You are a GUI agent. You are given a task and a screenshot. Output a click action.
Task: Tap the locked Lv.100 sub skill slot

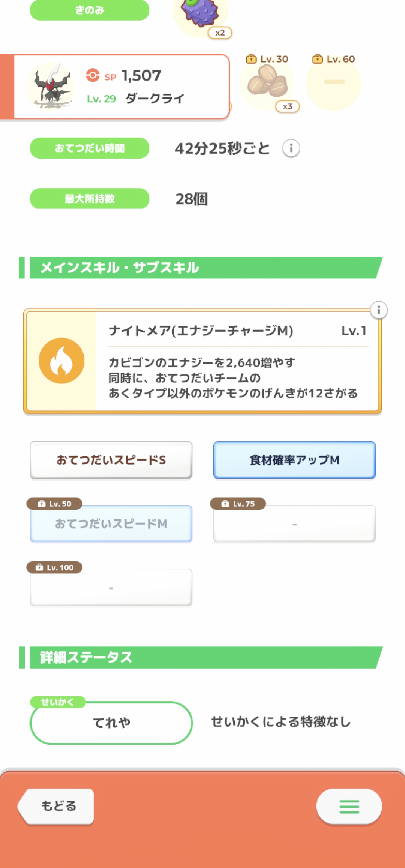[111, 587]
